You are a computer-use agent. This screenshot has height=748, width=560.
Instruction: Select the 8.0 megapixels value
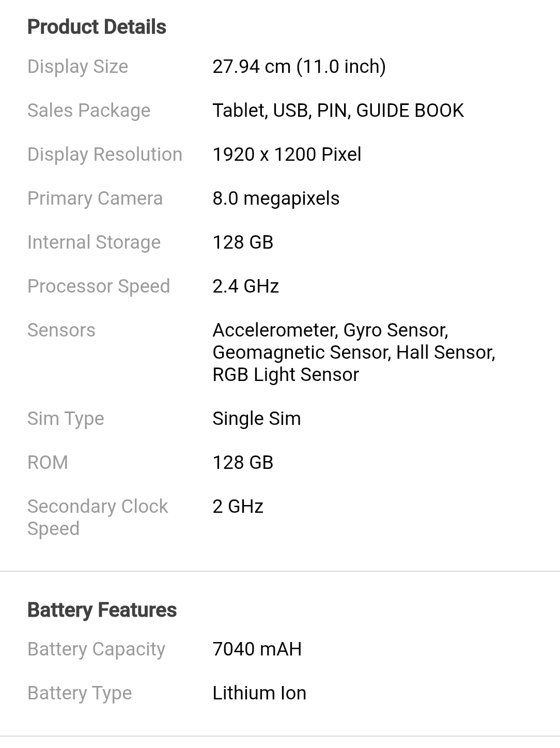pos(276,199)
